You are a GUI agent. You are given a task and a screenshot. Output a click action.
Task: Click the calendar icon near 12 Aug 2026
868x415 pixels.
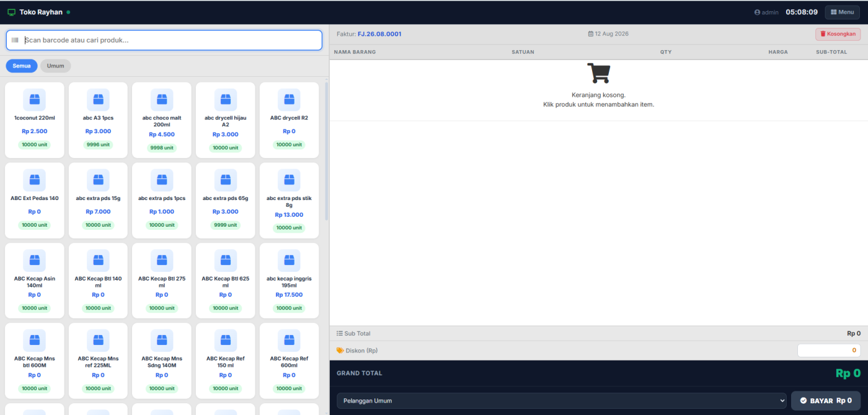click(x=591, y=34)
